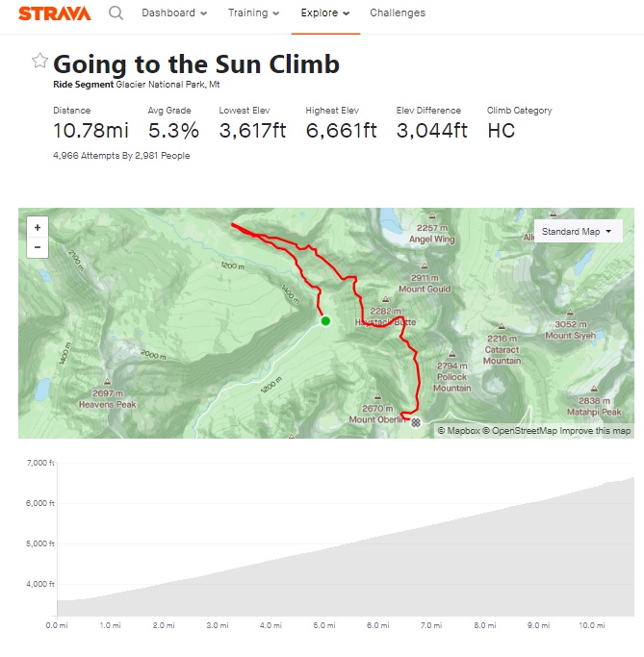Open the Explore menu tab
The width and height of the screenshot is (644, 657).
[324, 13]
